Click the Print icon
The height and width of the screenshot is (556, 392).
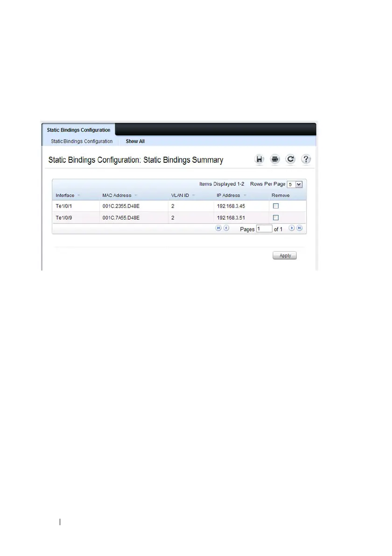click(275, 160)
